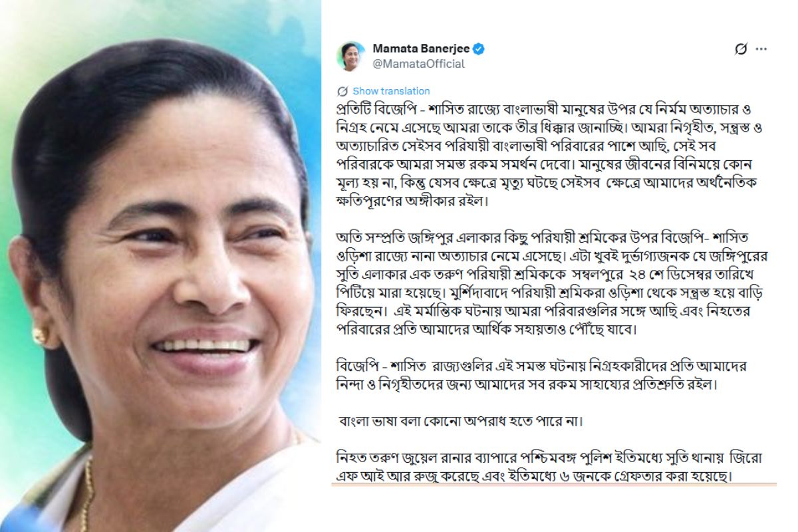The image size is (798, 532).
Task: Open the three-dot more options menu
Action: coord(761,49)
